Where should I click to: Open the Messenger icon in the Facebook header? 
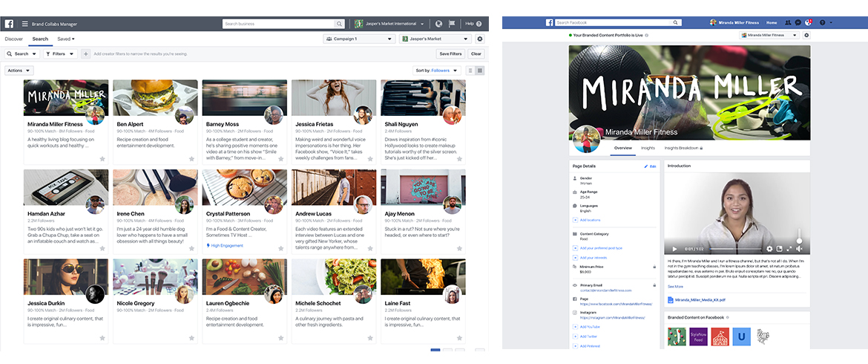(798, 23)
